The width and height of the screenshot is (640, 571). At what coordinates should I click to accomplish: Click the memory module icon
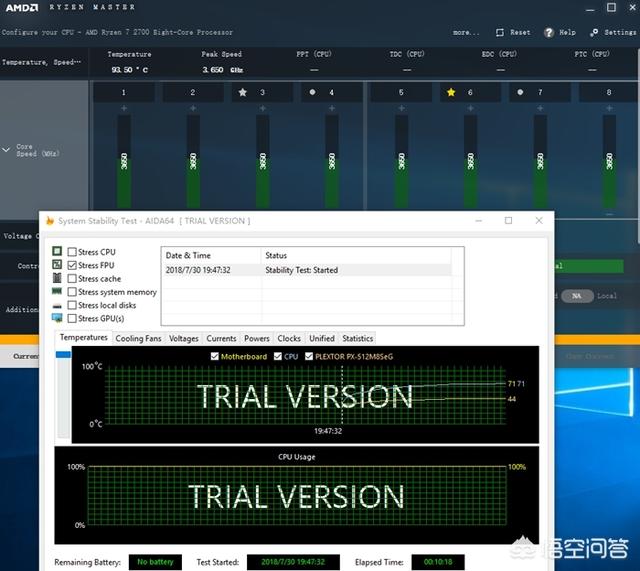pyautogui.click(x=57, y=291)
